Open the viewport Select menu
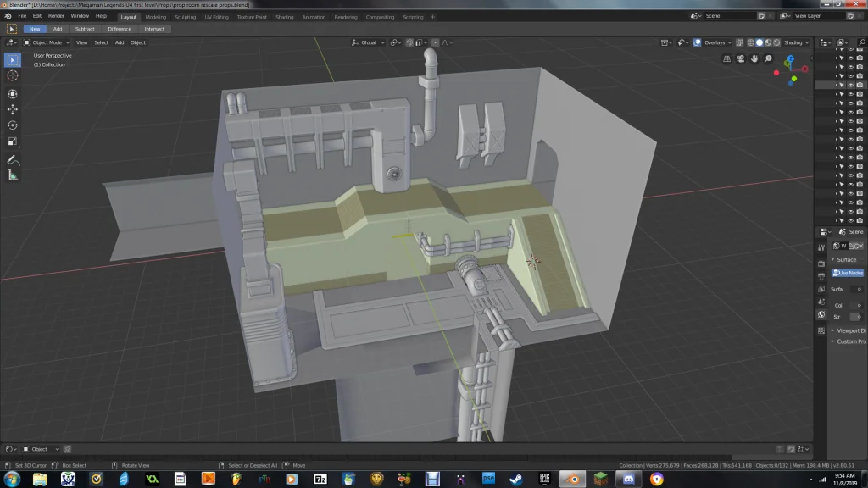 (x=102, y=42)
